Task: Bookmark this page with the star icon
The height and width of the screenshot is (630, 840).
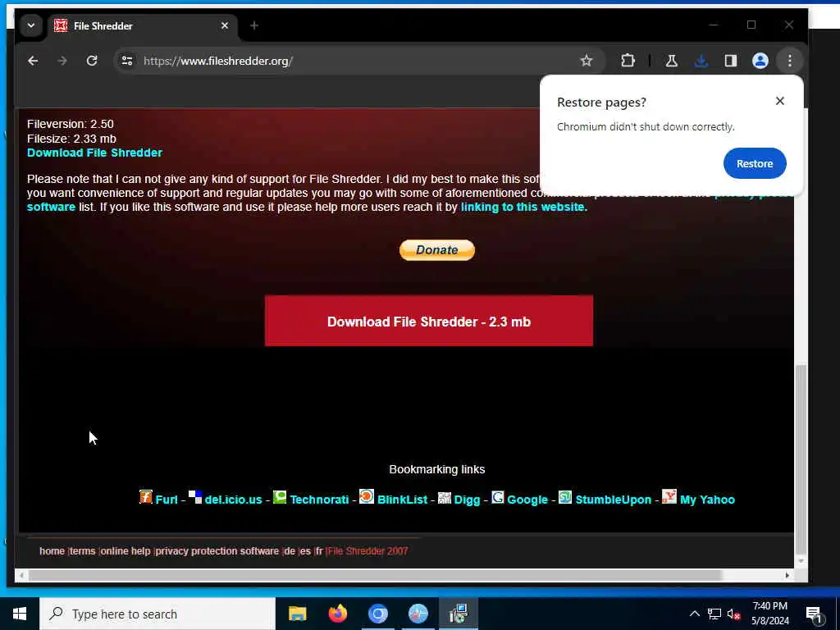Action: pos(586,61)
